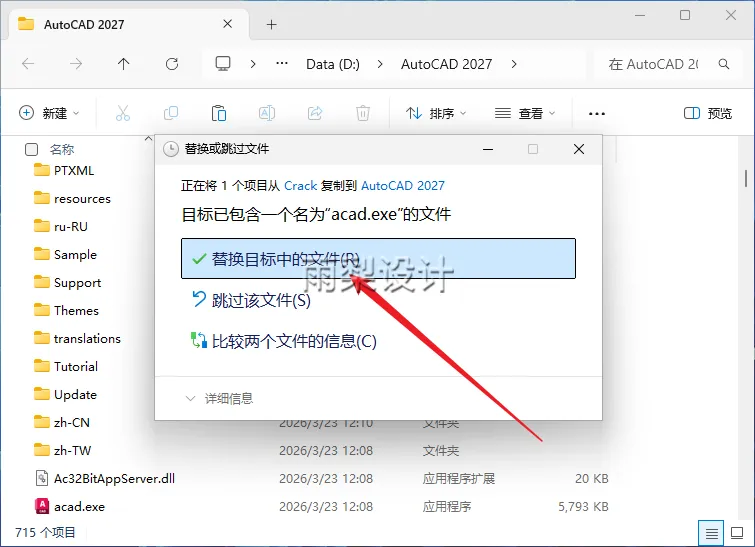The image size is (755, 547).
Task: Select the resources folder
Action: click(82, 198)
